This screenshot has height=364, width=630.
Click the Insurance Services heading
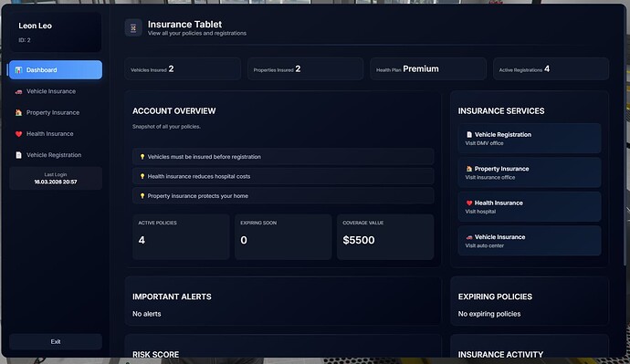pyautogui.click(x=501, y=111)
